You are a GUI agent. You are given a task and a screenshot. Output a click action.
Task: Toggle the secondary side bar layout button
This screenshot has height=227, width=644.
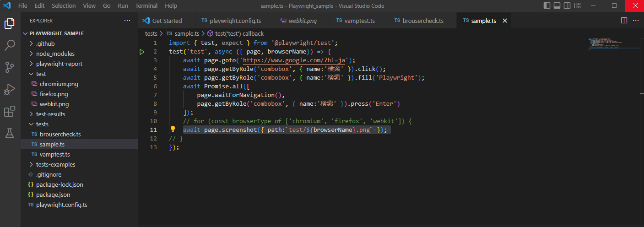click(x=568, y=6)
